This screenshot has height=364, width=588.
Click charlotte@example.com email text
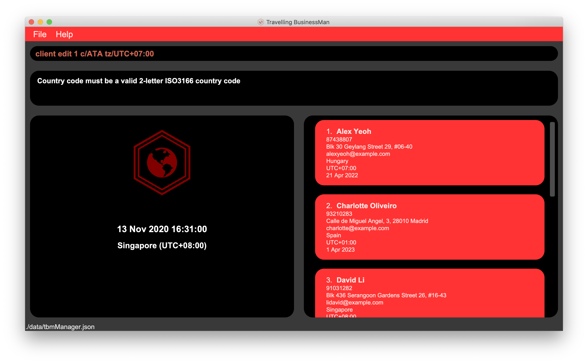coord(357,228)
